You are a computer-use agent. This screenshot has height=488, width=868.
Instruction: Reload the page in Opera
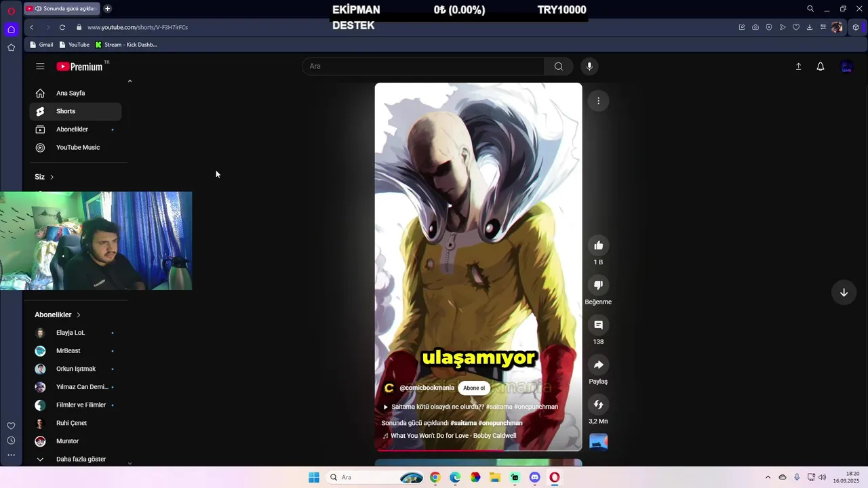click(62, 27)
